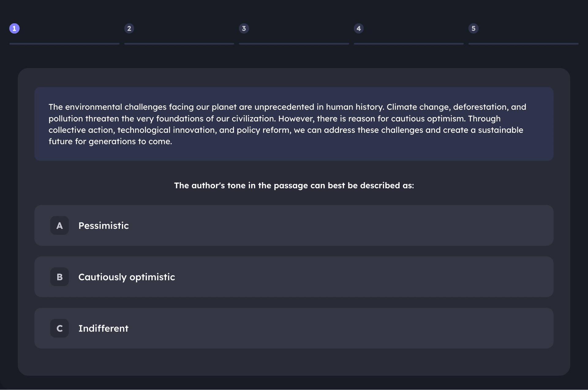Open question 5 step circle

tap(473, 29)
